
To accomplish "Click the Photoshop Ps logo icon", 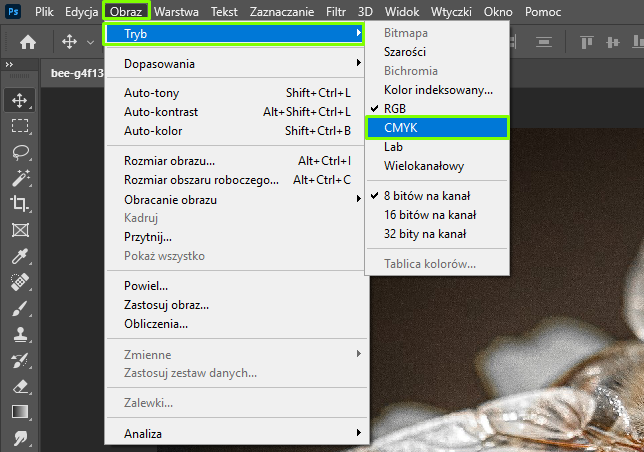I will click(x=13, y=11).
